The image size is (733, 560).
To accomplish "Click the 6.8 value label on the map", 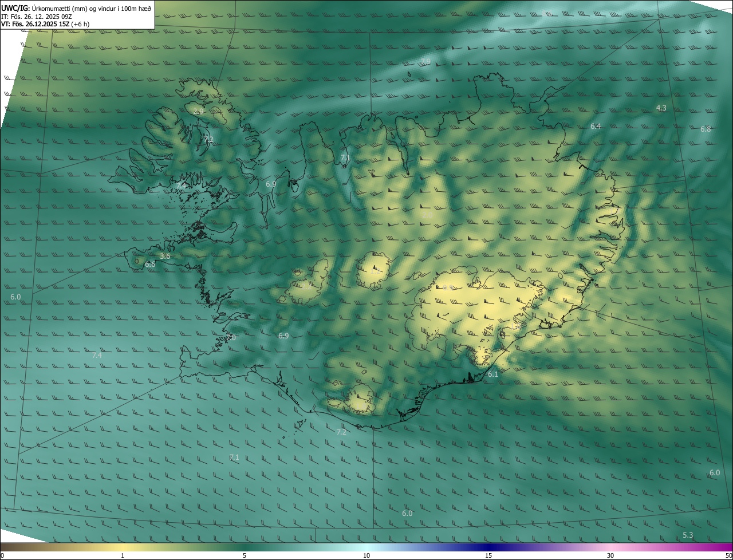I will 705,129.
